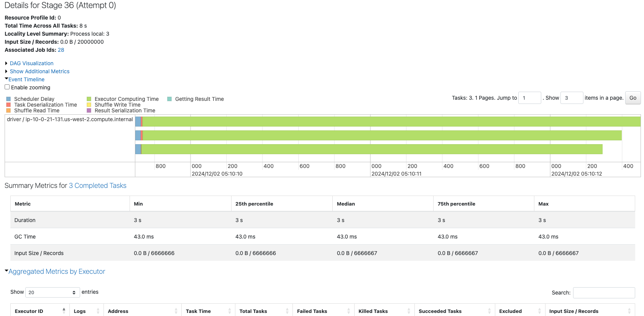Click Getting Result Time teal legend swatch
Image resolution: width=644 pixels, height=316 pixels.
click(x=169, y=99)
